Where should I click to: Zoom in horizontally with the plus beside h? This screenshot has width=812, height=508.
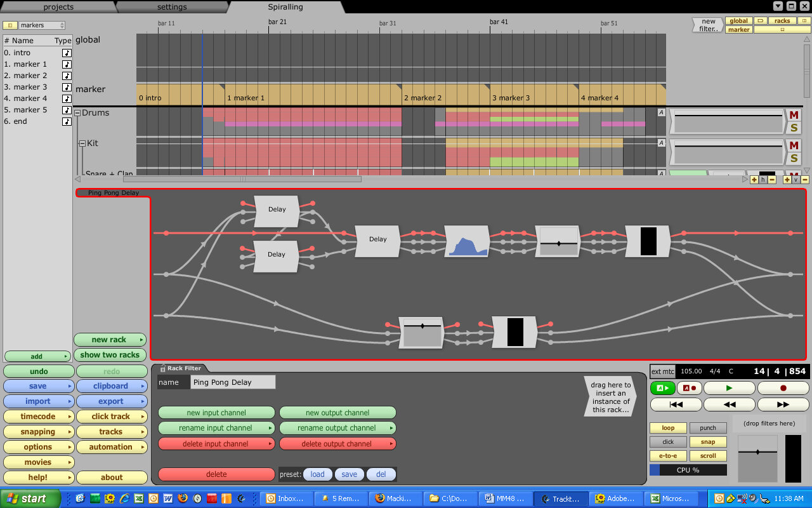click(x=754, y=180)
